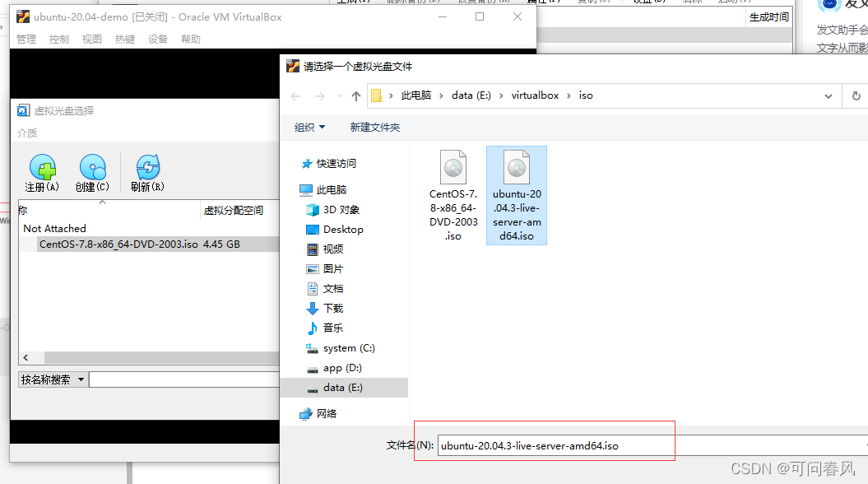Select data (E:) drive in sidebar
The image size is (868, 484).
tap(345, 388)
